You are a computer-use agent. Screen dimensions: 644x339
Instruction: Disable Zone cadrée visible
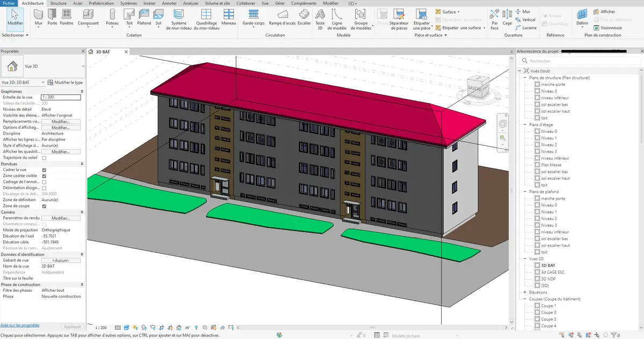(43, 175)
